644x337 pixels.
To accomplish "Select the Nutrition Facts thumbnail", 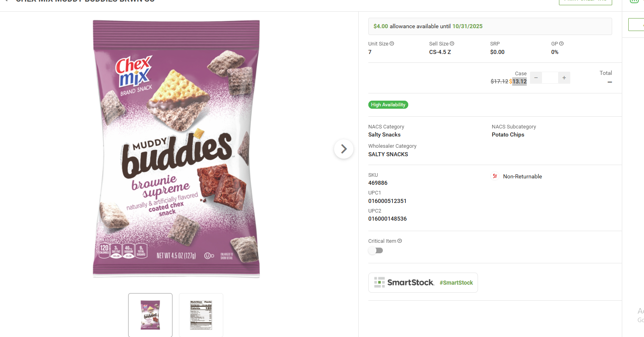I will click(201, 315).
